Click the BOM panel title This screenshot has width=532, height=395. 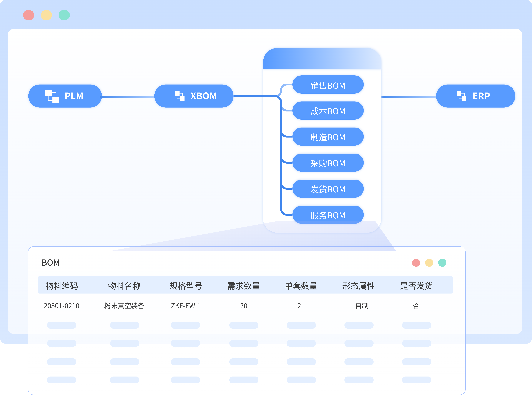(x=51, y=263)
